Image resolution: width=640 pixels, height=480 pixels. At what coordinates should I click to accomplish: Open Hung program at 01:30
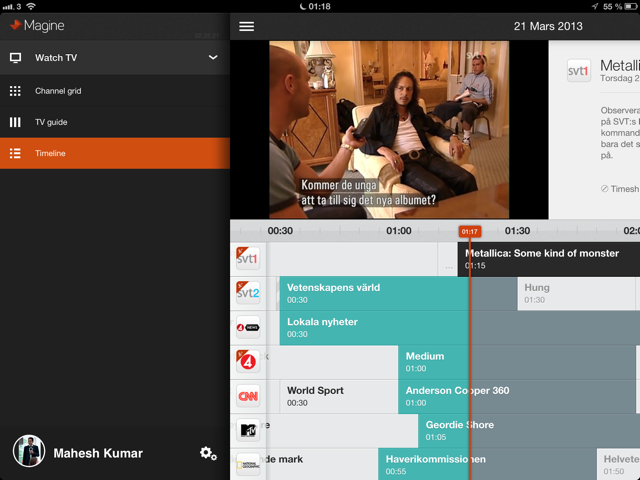click(x=576, y=293)
